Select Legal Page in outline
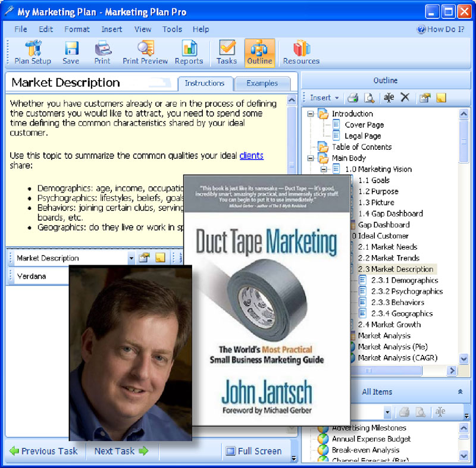476x468 pixels. pos(363,136)
